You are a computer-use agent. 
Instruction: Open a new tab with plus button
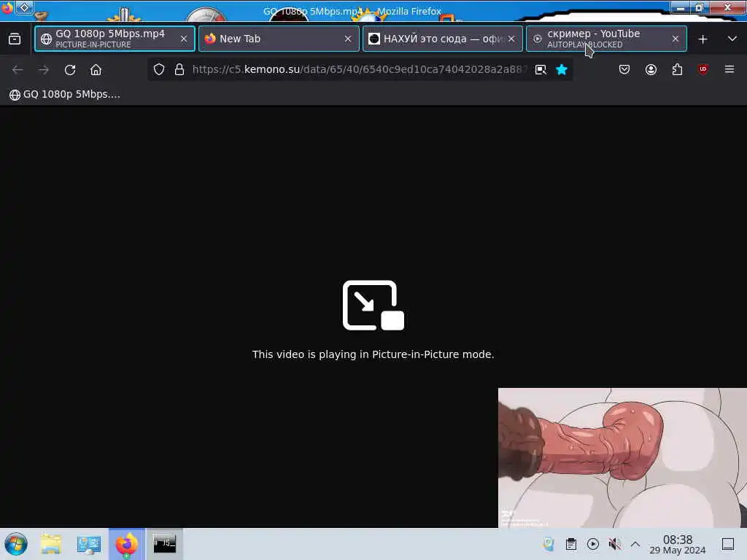(703, 39)
